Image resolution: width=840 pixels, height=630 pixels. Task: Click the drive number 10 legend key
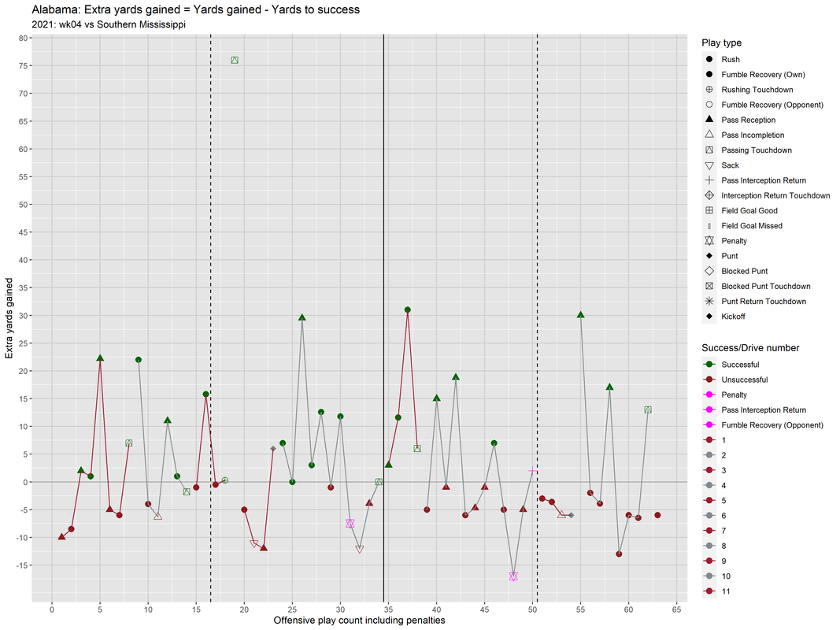(x=709, y=576)
